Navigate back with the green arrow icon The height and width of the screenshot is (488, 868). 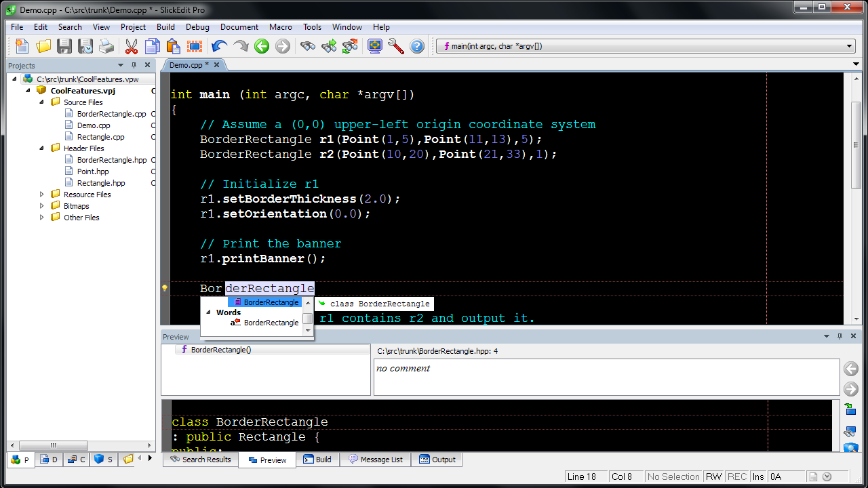point(262,46)
